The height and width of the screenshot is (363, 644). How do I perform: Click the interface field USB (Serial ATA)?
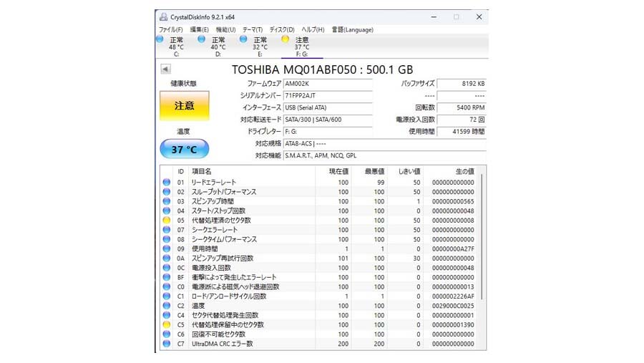(x=328, y=107)
